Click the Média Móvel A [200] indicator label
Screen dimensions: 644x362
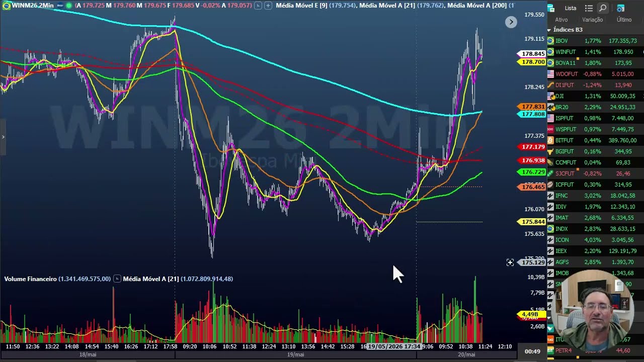coord(477,6)
